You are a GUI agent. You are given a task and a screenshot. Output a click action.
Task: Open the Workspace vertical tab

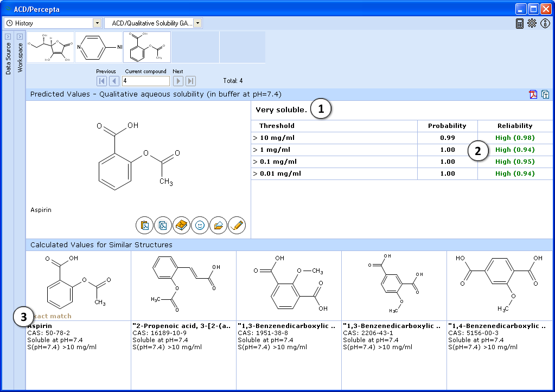(x=20, y=57)
